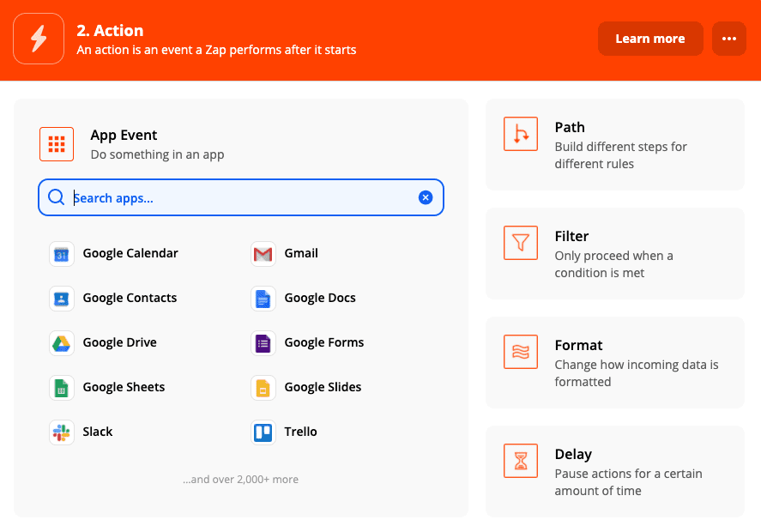
Task: Click 'Only proceed when a condition is met'
Action: [x=614, y=264]
